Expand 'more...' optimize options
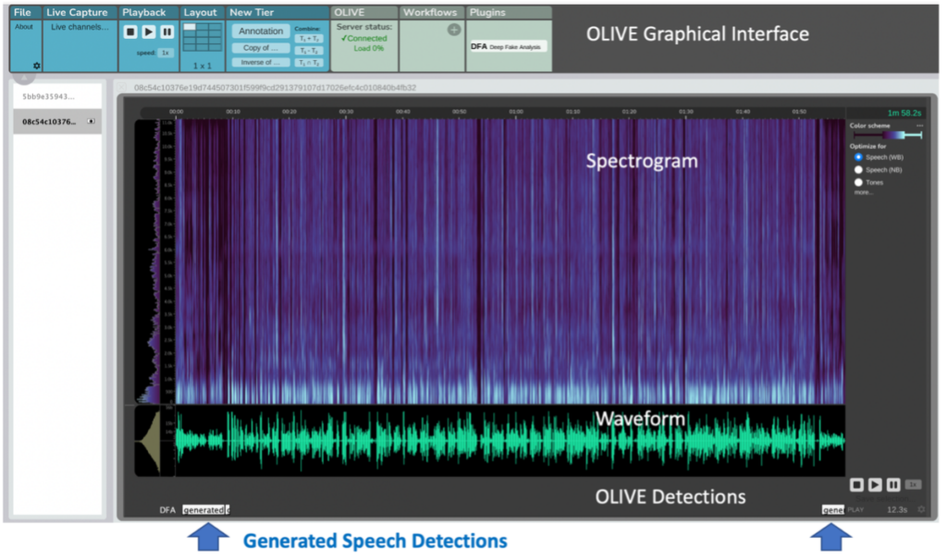The image size is (947, 560). pyautogui.click(x=863, y=192)
